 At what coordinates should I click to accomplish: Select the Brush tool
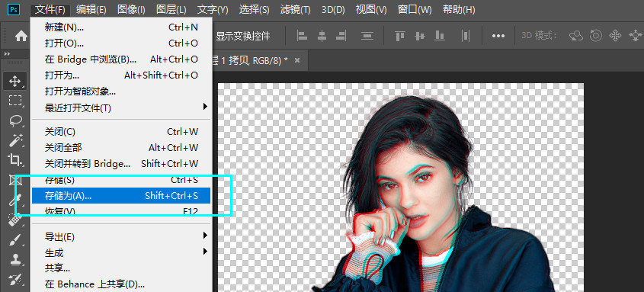coord(14,239)
